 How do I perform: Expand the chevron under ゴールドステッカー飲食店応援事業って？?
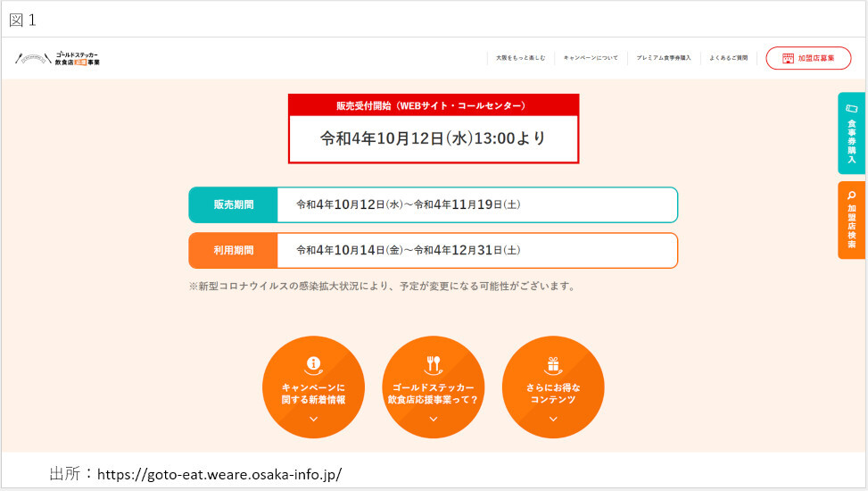[434, 419]
